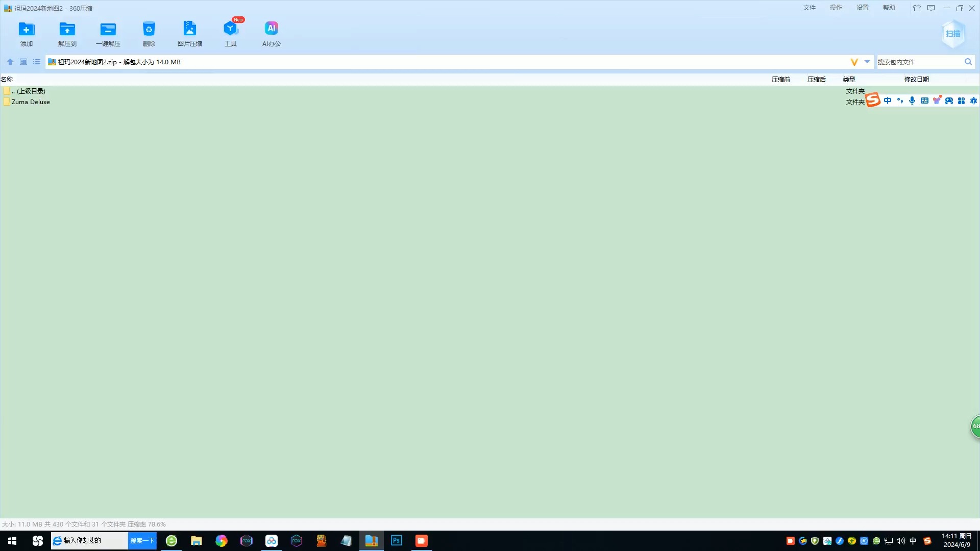Open the Windows Start menu

[x=12, y=541]
